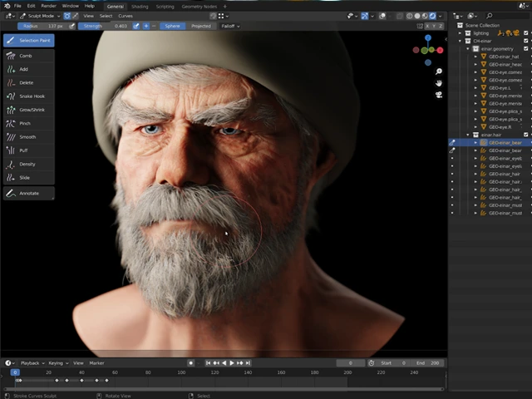Click the zoom magnifier viewport icon

(438, 71)
